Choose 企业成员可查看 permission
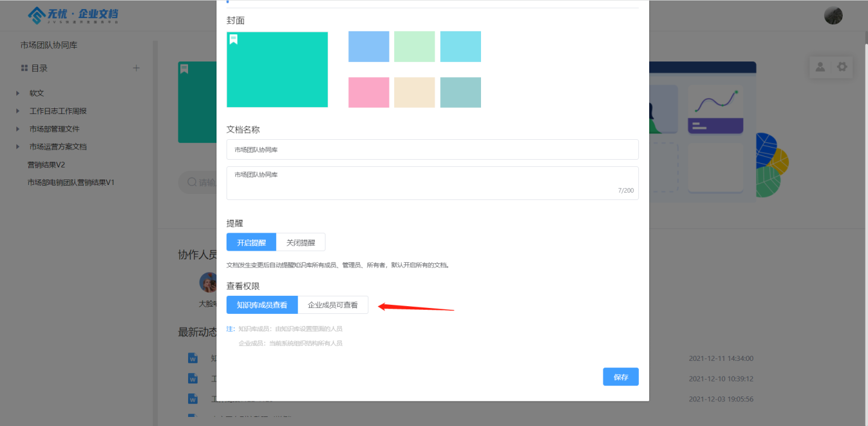 (333, 305)
